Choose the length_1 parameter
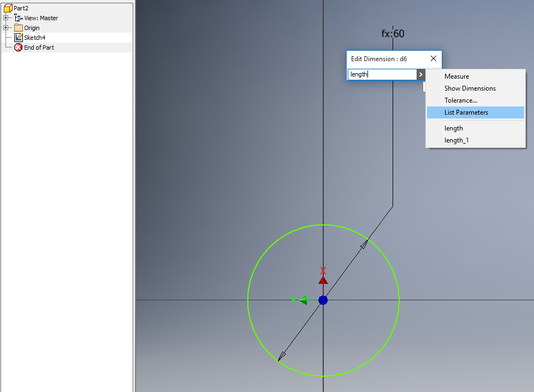 (456, 140)
